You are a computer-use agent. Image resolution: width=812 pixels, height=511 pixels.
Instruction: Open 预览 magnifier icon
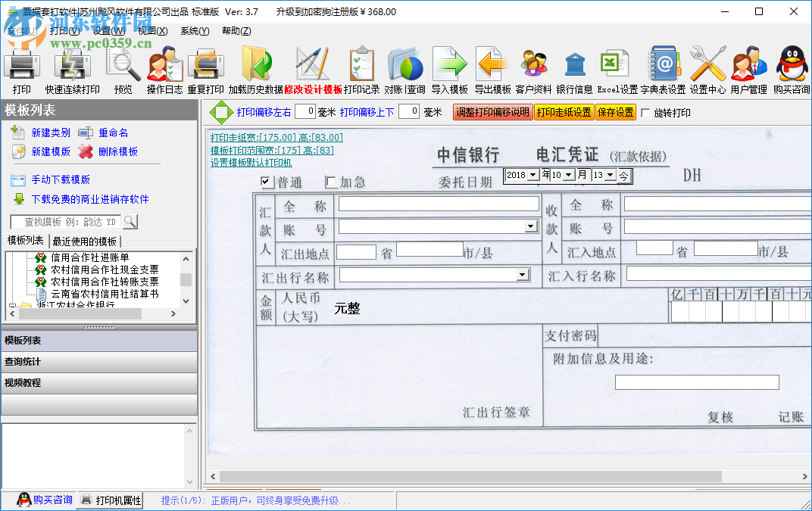[123, 65]
